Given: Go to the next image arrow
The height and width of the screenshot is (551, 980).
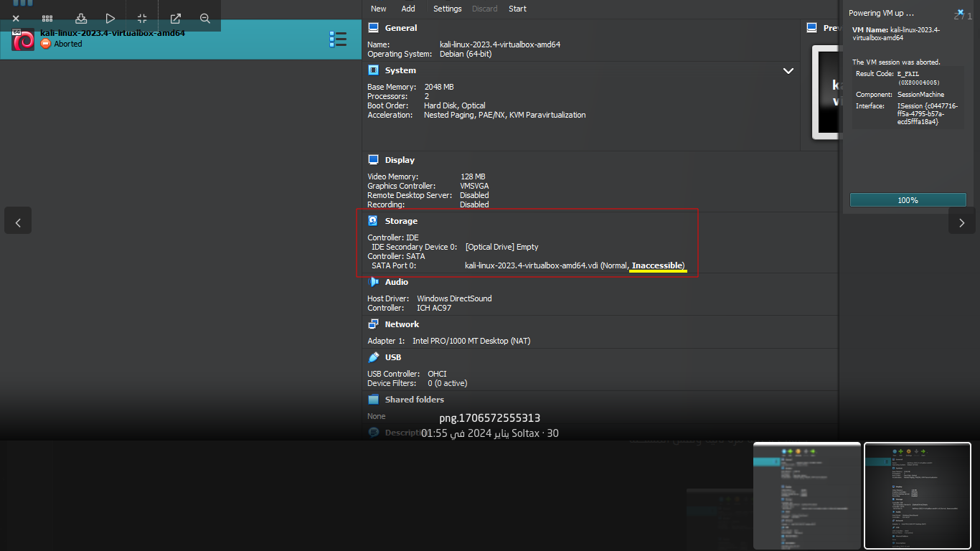Looking at the screenshot, I should pyautogui.click(x=962, y=222).
